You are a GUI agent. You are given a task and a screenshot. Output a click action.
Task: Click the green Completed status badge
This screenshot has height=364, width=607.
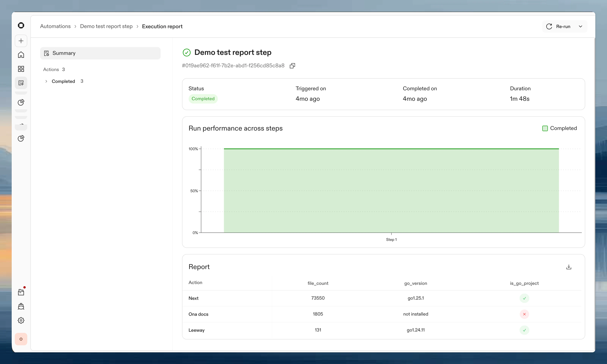203,98
